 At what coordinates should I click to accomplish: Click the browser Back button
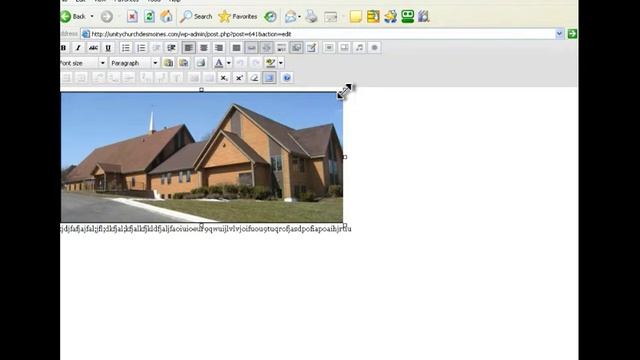click(73, 16)
